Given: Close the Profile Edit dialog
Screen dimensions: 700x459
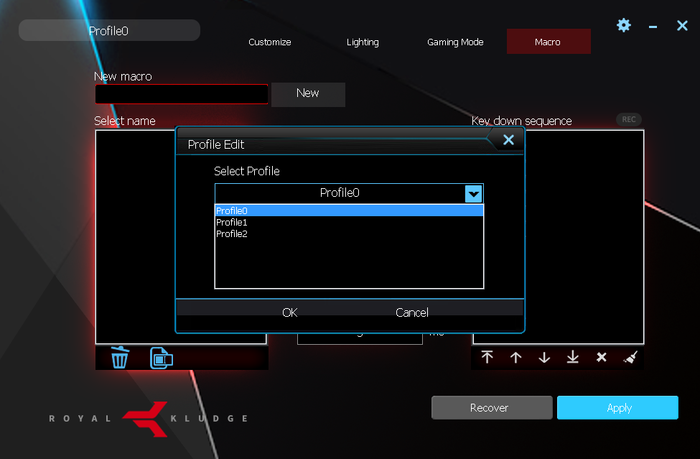Looking at the screenshot, I should click(508, 140).
